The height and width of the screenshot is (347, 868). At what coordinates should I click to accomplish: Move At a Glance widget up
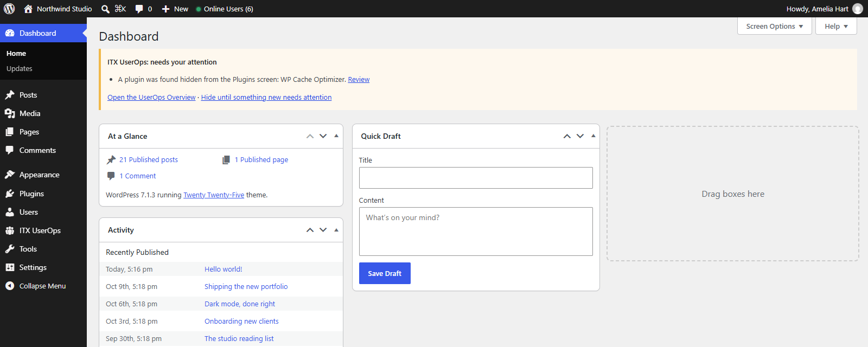310,136
